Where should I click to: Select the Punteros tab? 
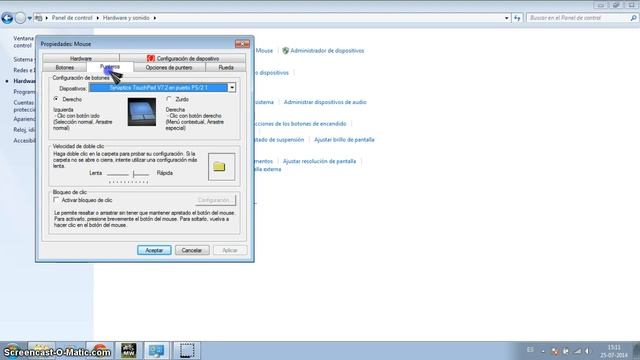tap(110, 67)
